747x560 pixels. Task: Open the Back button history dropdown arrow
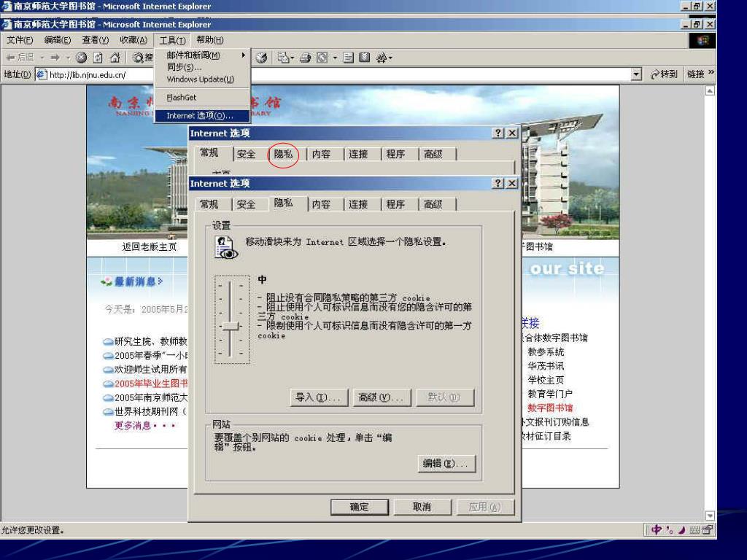(42, 58)
